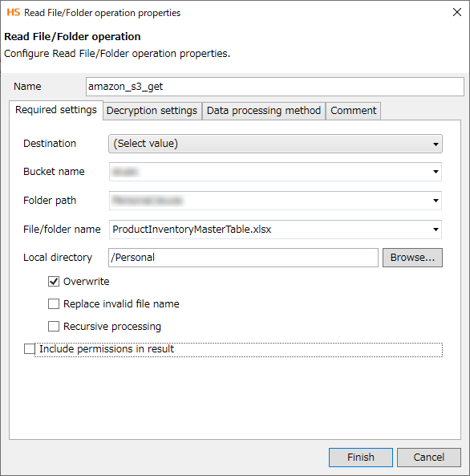Open the File/folder name dropdown arrow
The height and width of the screenshot is (476, 470).
tap(436, 230)
